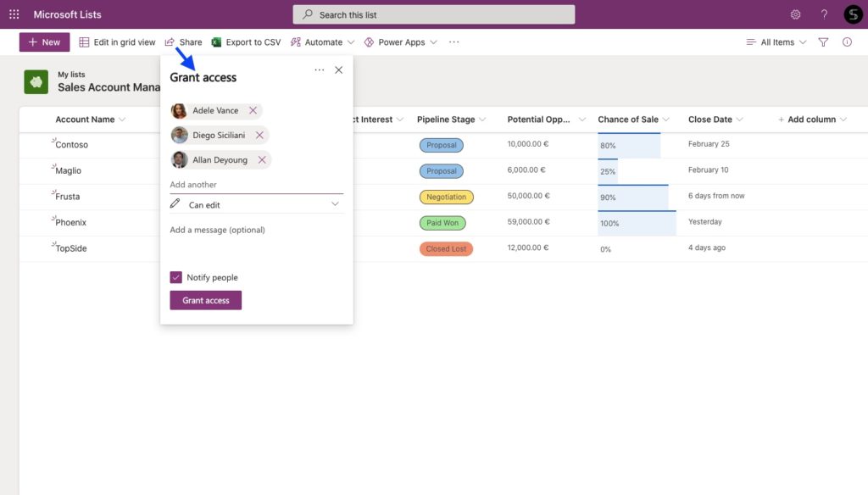Click the Edit in grid view icon
Viewport: 868px width, 495px height.
[84, 42]
